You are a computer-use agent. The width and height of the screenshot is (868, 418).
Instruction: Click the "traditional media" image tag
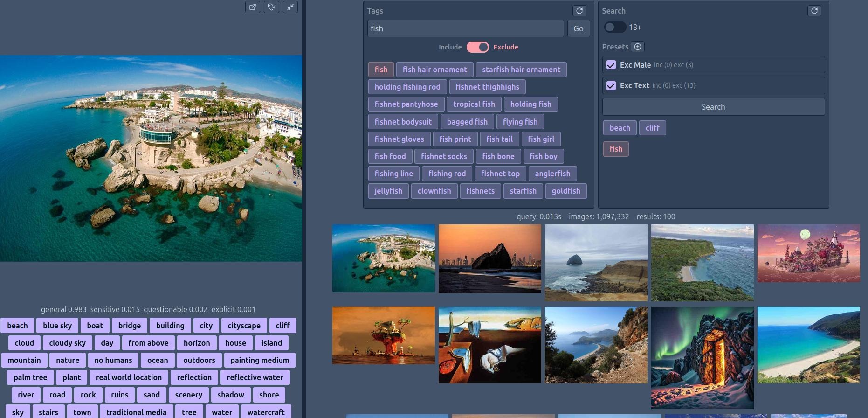tap(136, 412)
